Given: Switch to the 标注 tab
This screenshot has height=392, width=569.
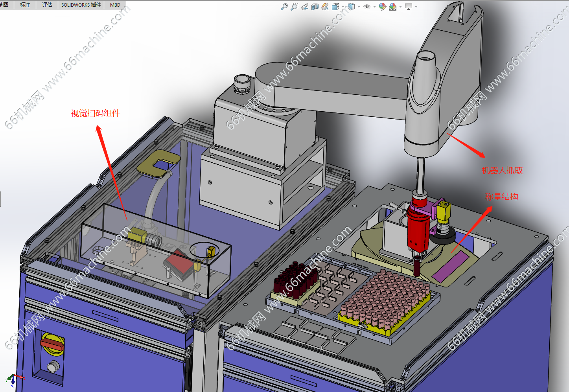Looking at the screenshot, I should pos(25,5).
